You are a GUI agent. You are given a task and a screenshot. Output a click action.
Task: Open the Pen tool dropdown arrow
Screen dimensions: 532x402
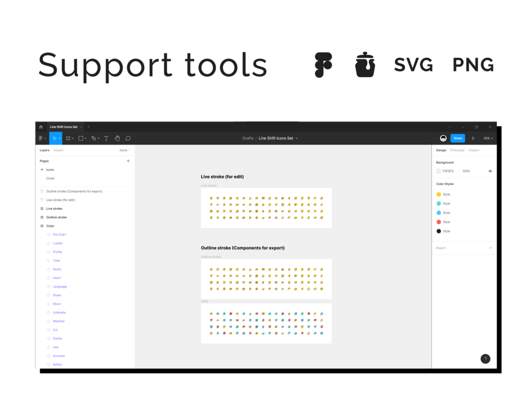coord(98,139)
